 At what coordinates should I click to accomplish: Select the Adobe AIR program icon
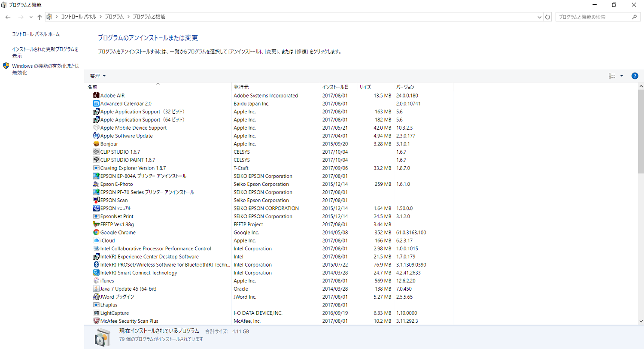(x=96, y=95)
